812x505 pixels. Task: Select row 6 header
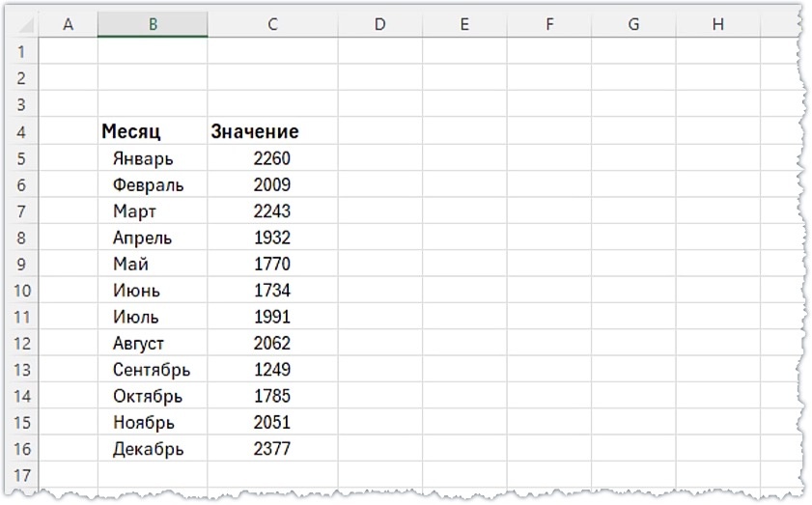point(21,183)
